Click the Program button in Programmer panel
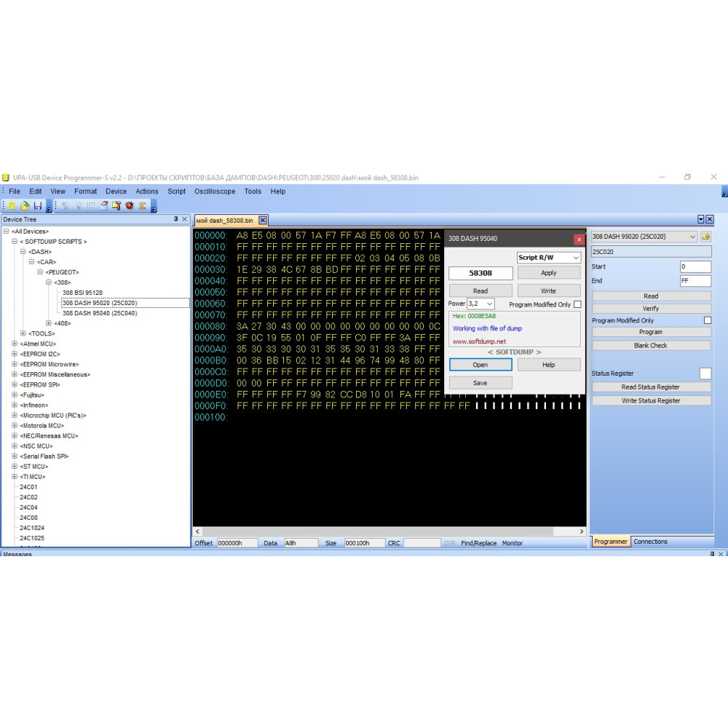This screenshot has height=728, width=728. (x=651, y=332)
